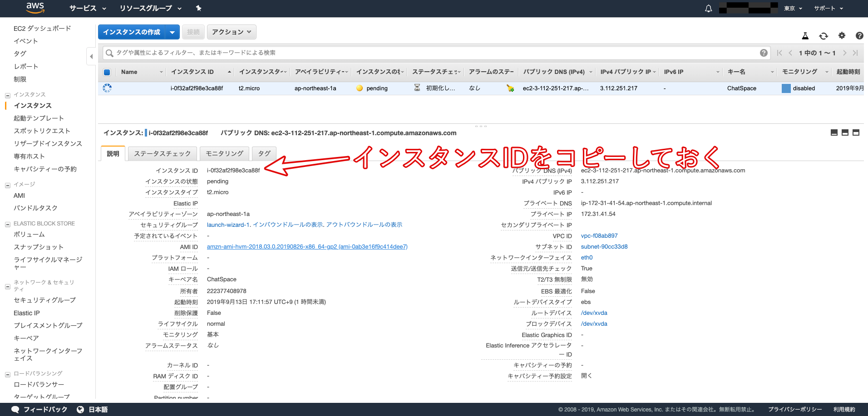
Task: Click the key pair icon in the instance row
Action: click(510, 88)
